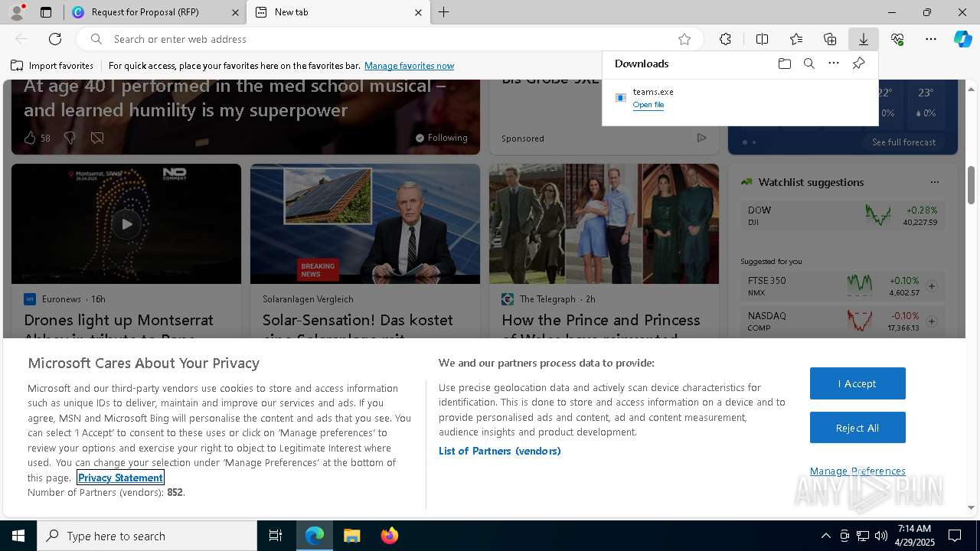980x551 pixels.
Task: Launch Firefox from taskbar
Action: [x=389, y=536]
